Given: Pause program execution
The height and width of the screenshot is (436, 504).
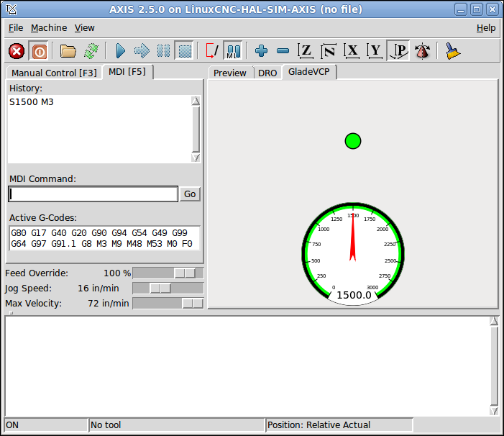Looking at the screenshot, I should pyautogui.click(x=163, y=51).
